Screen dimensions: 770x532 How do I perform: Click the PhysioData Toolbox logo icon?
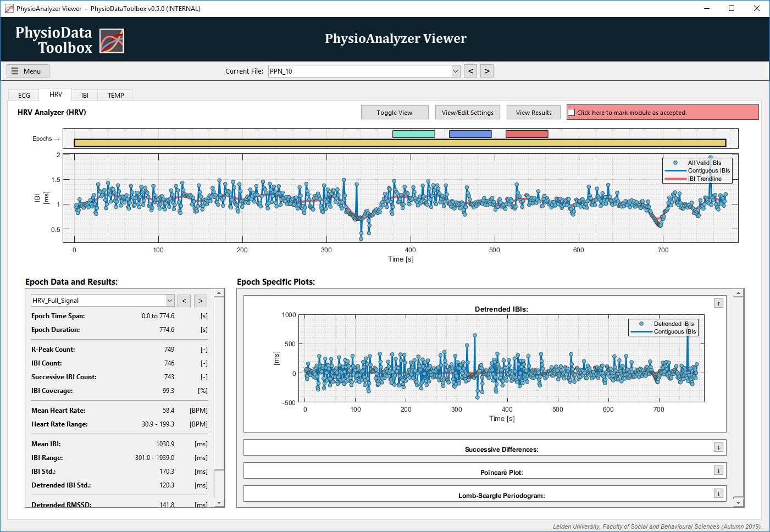(x=112, y=41)
